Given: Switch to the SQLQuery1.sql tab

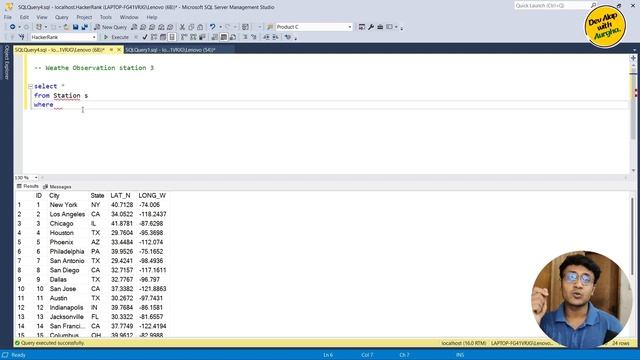Looking at the screenshot, I should tap(170, 50).
